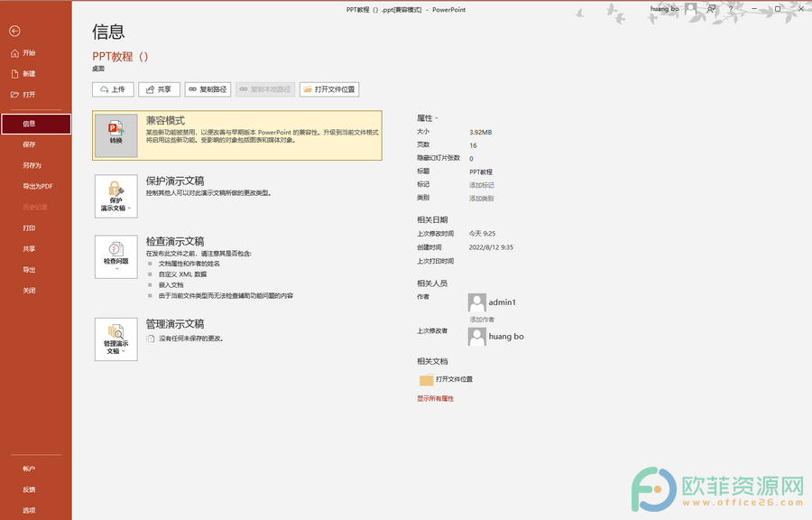Screen dimensions: 812x520
Task: Click the file size value 3.92MB
Action: (481, 132)
